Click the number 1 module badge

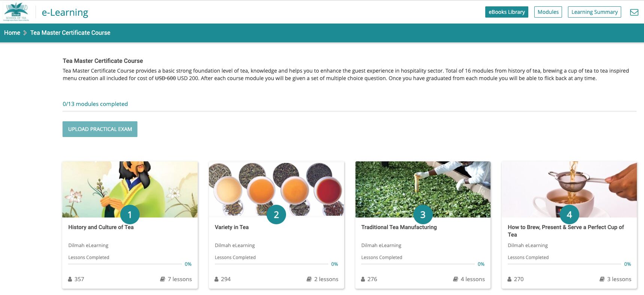pyautogui.click(x=130, y=215)
